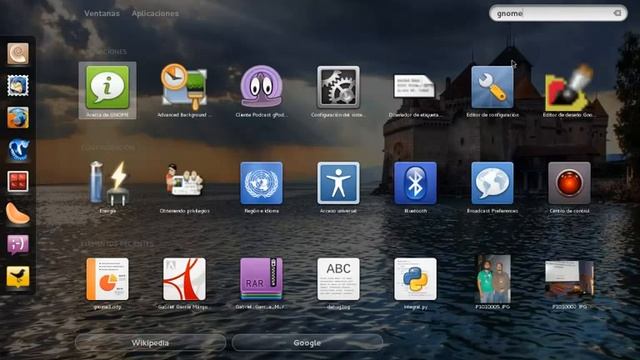
Task: Launch the blue bird icon in the dash
Action: (18, 149)
